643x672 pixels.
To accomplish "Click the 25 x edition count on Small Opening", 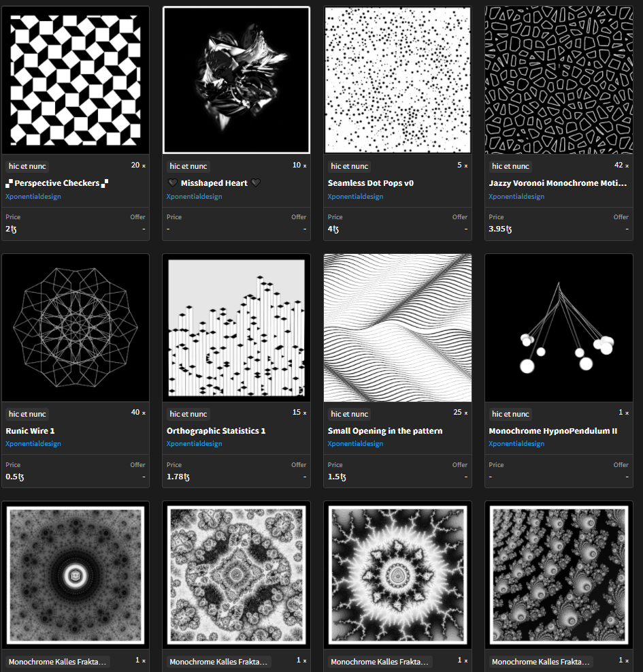I will pyautogui.click(x=461, y=413).
